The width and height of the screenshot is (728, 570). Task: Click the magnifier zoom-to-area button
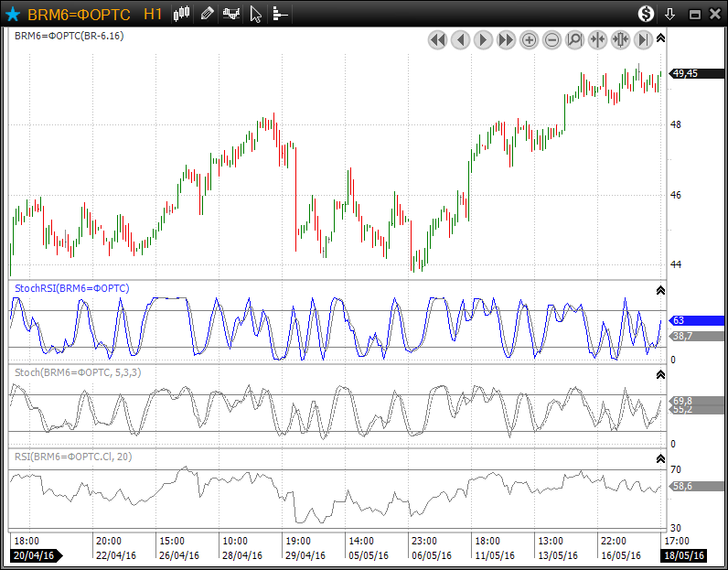574,40
